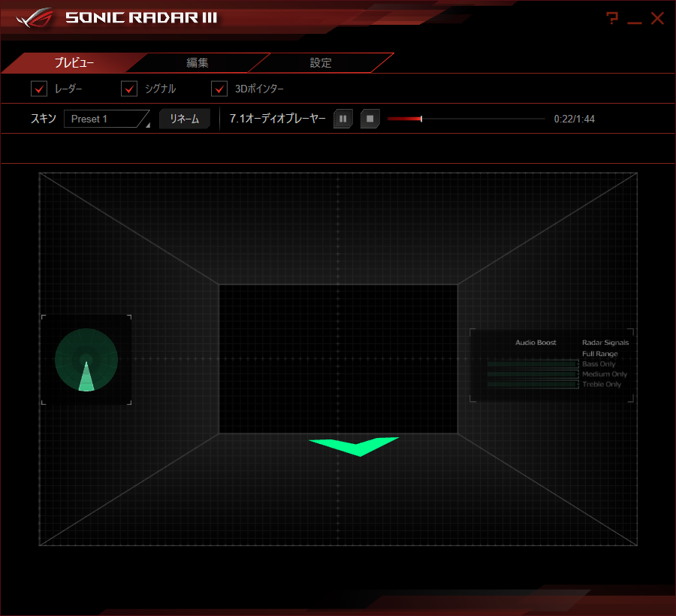Click the Treble Only text
676x616 pixels.
coord(602,384)
